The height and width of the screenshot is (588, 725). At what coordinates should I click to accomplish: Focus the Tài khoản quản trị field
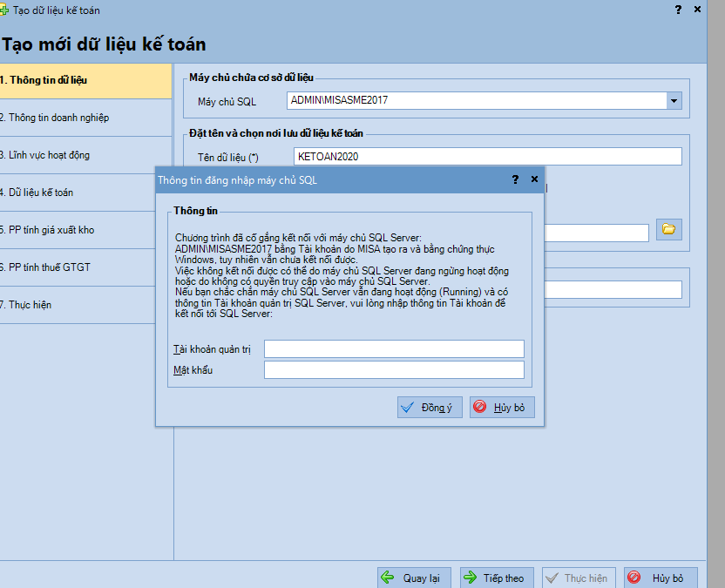[x=394, y=349]
